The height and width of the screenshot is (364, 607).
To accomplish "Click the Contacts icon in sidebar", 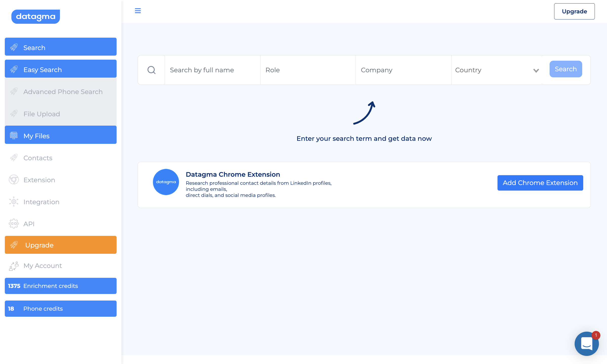I will coord(14,157).
